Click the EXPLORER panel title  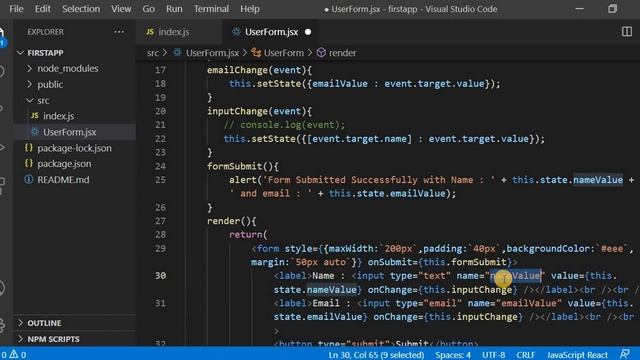45,32
